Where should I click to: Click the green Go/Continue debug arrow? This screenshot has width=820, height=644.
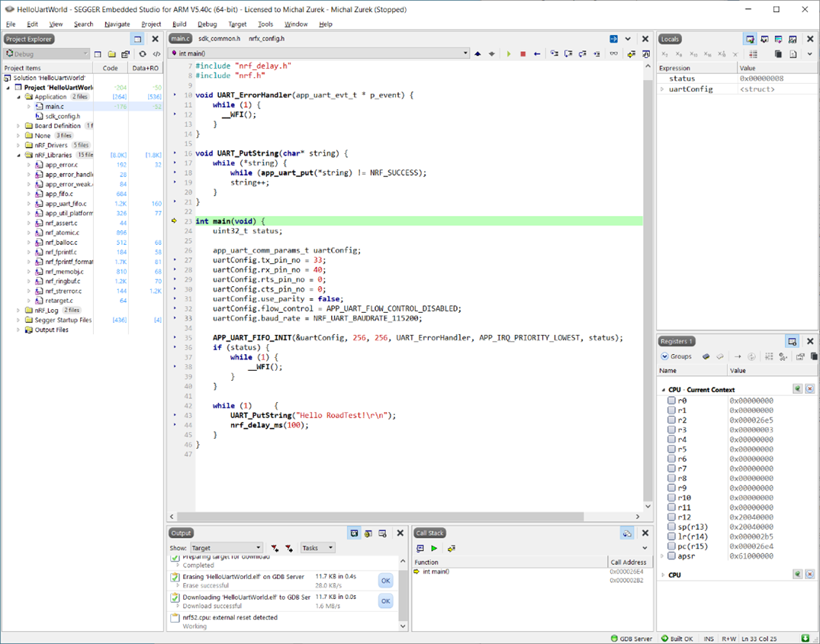pyautogui.click(x=509, y=54)
